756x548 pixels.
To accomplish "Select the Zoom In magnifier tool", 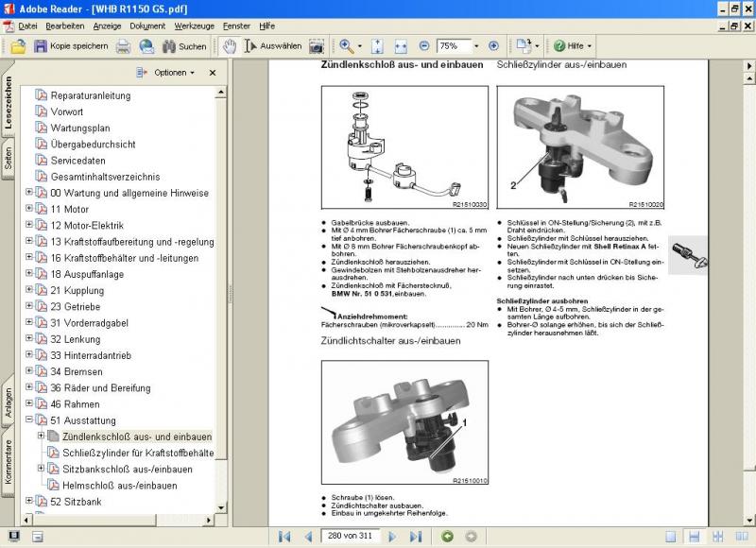I will (346, 46).
